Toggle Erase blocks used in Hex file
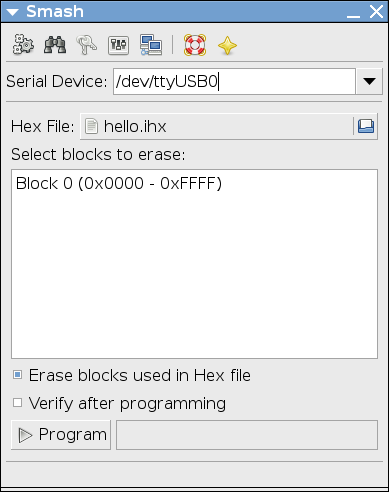The height and width of the screenshot is (492, 389). (17, 375)
